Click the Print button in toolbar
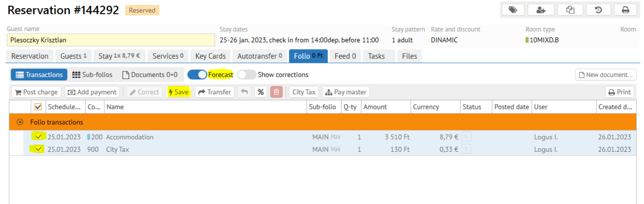Viewport: 644px width, 204px height. [620, 92]
